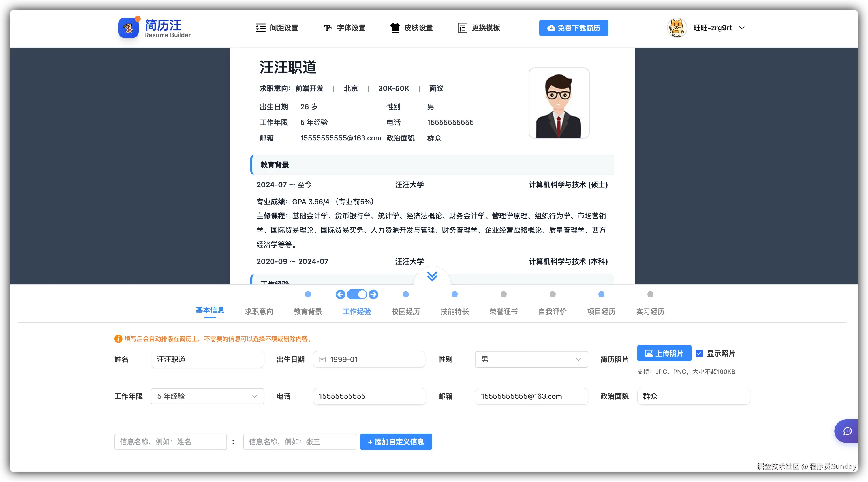Switch to the 求职意向 tab
The height and width of the screenshot is (482, 868).
259,312
